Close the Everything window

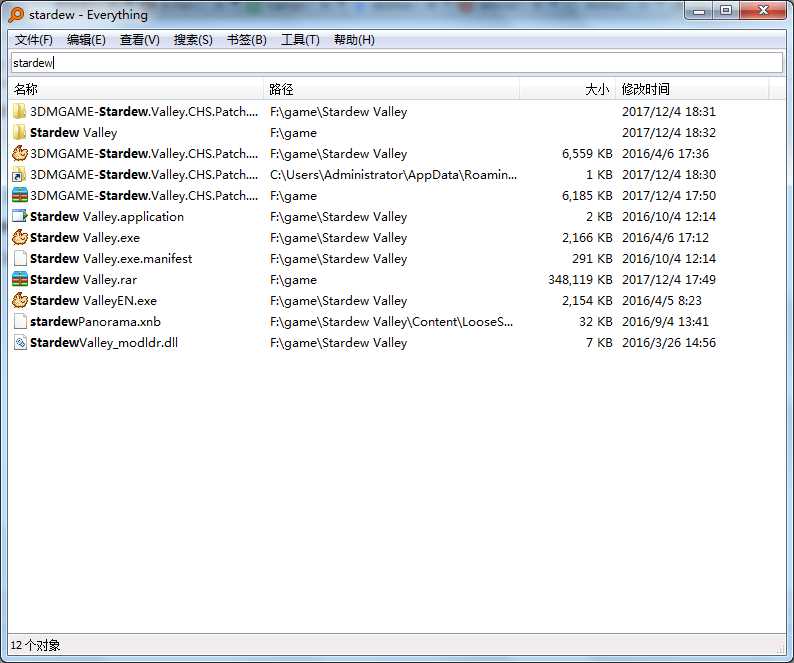point(763,11)
